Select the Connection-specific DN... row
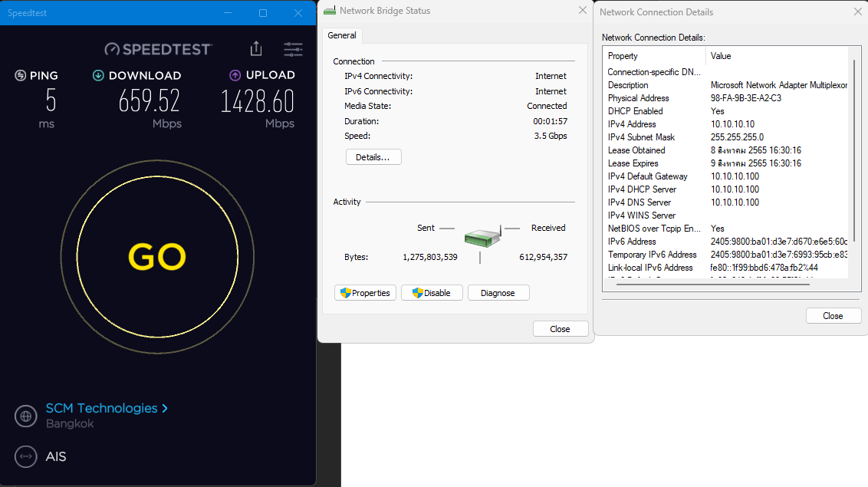868x487 pixels. [x=725, y=72]
